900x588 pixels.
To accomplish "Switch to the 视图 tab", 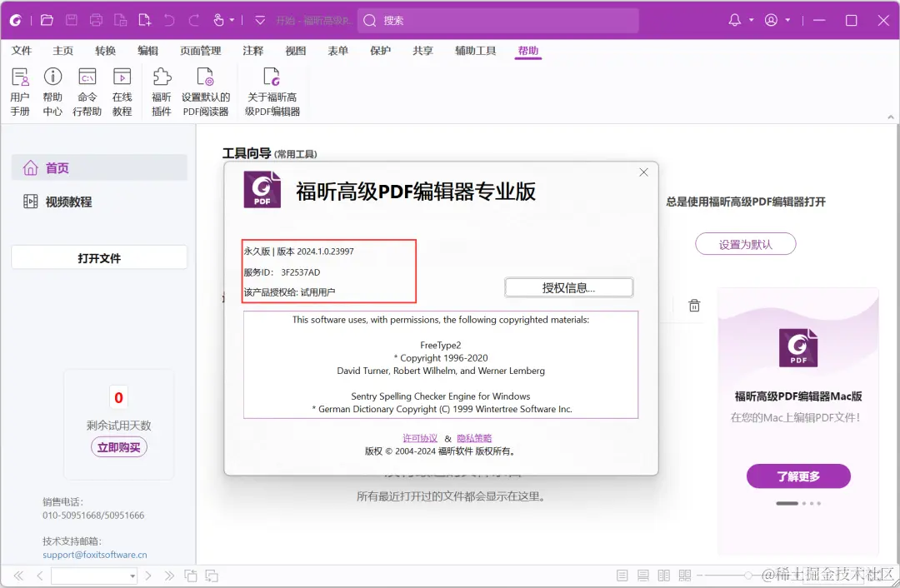I will coord(296,51).
